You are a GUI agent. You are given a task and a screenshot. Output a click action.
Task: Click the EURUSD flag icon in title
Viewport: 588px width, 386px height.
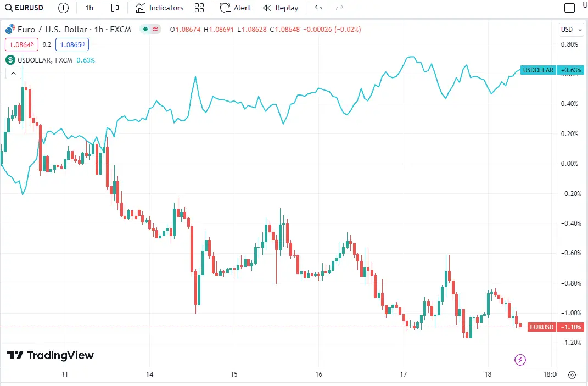point(10,29)
